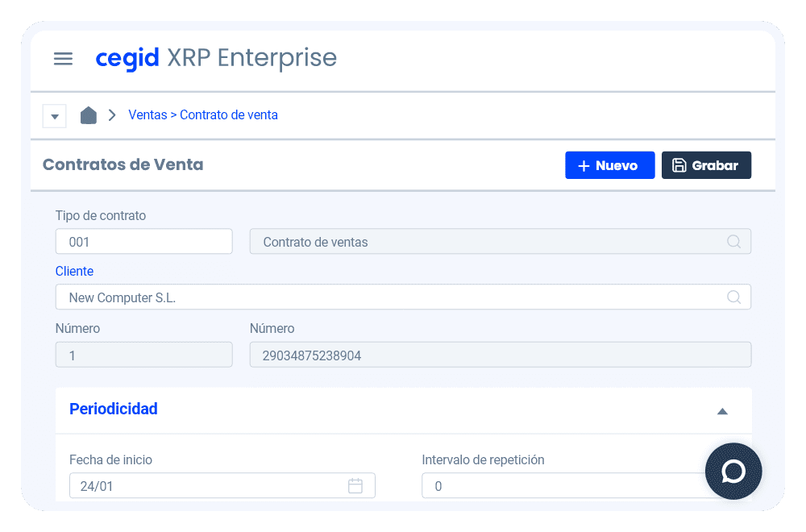Click the Nuevo button

click(609, 165)
